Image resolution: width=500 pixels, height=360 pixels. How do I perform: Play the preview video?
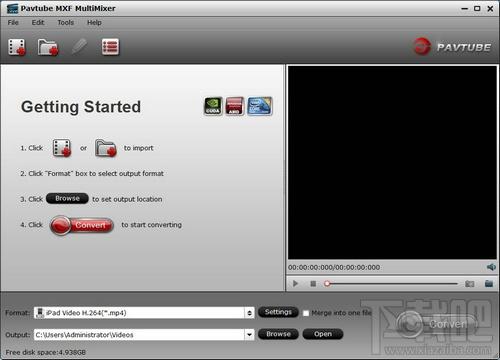pyautogui.click(x=295, y=284)
